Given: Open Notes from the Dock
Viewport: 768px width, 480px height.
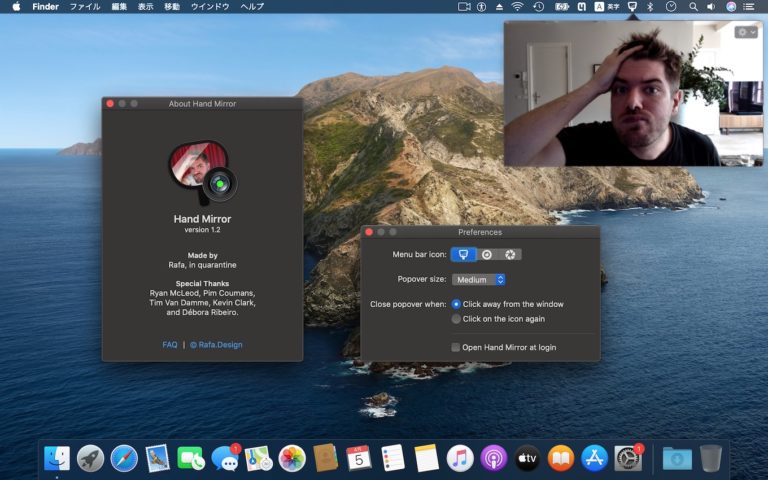Looking at the screenshot, I should click(x=427, y=458).
